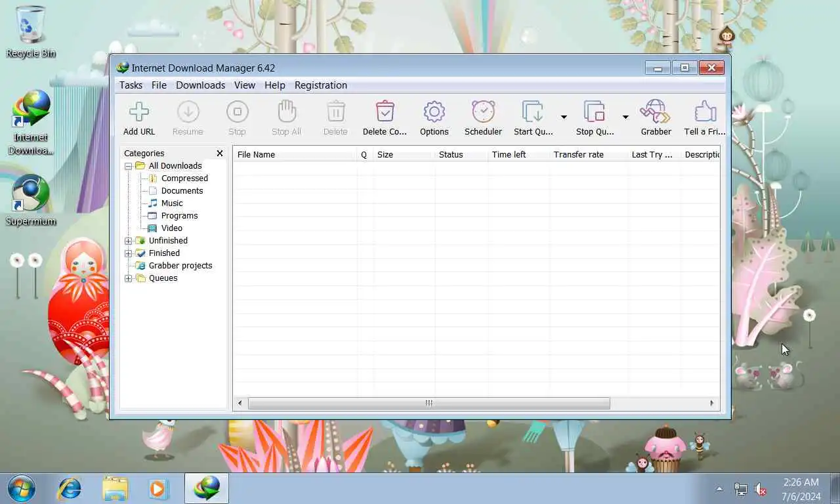Screen dimensions: 840x504
Task: Click the Delete Completed toolbar icon
Action: (385, 112)
